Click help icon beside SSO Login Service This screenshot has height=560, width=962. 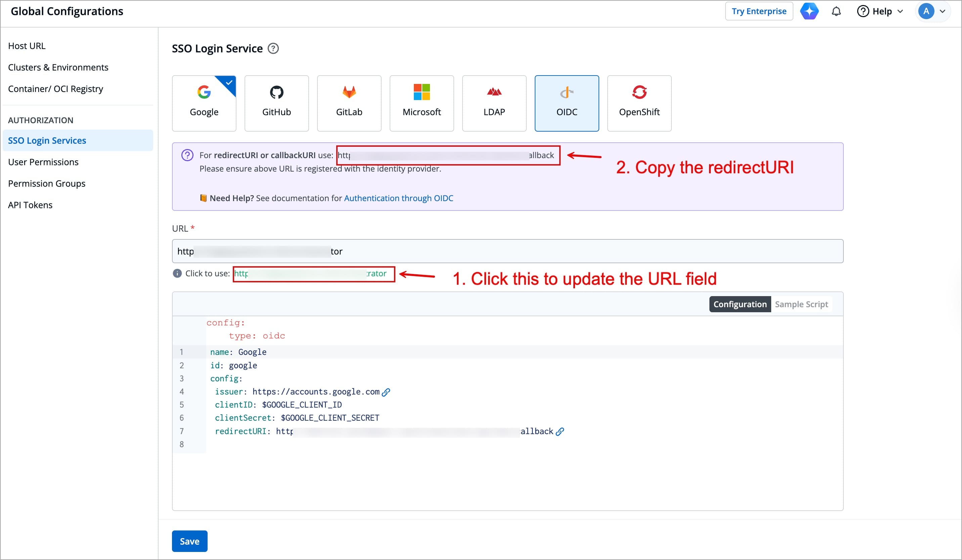click(x=273, y=49)
